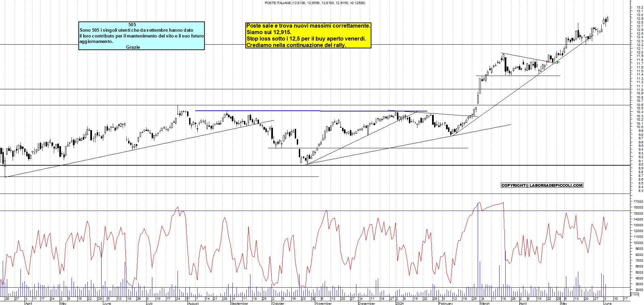
Task: Click the 'July' month label on date axis
Action: (150, 303)
